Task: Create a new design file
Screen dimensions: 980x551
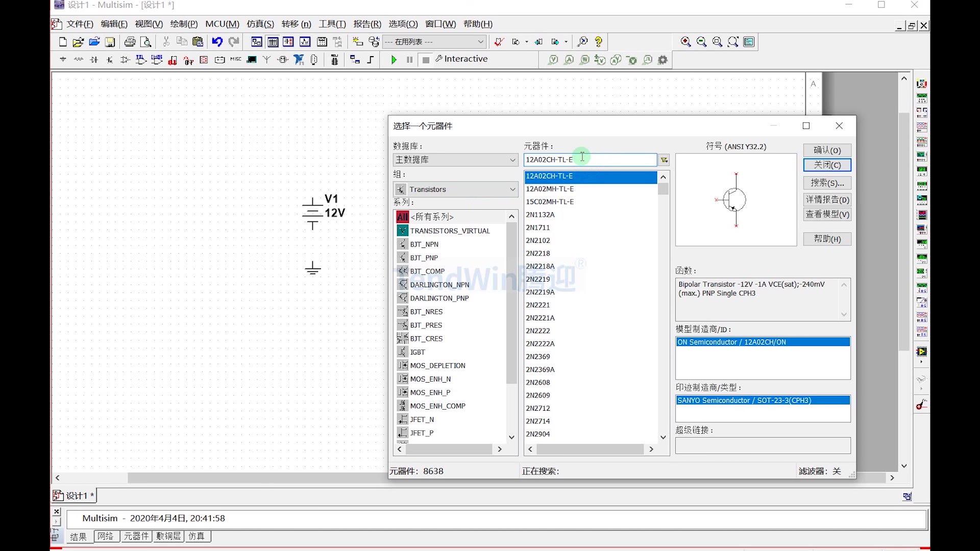Action: click(x=63, y=42)
